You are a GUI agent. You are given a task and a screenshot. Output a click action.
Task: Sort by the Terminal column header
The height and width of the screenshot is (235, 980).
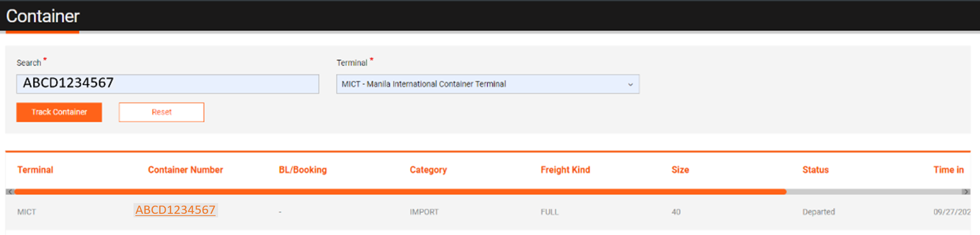pyautogui.click(x=35, y=170)
